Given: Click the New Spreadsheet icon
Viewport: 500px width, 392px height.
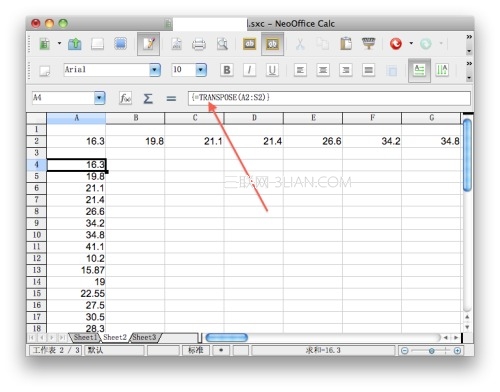Looking at the screenshot, I should (x=44, y=44).
